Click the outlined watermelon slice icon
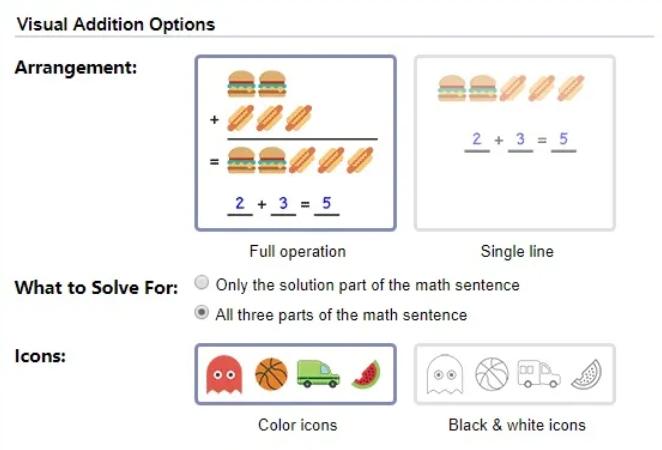This screenshot has height=450, width=662. [x=586, y=374]
